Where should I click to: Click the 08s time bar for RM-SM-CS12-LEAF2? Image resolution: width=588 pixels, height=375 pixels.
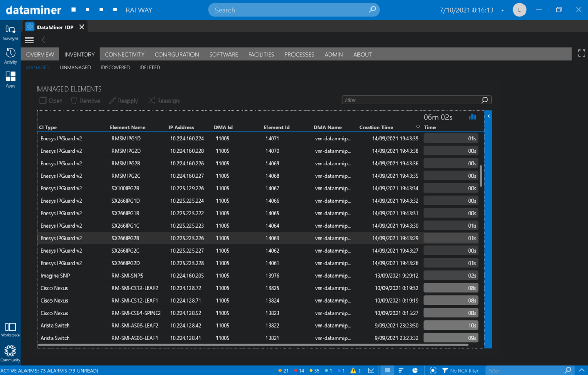451,288
